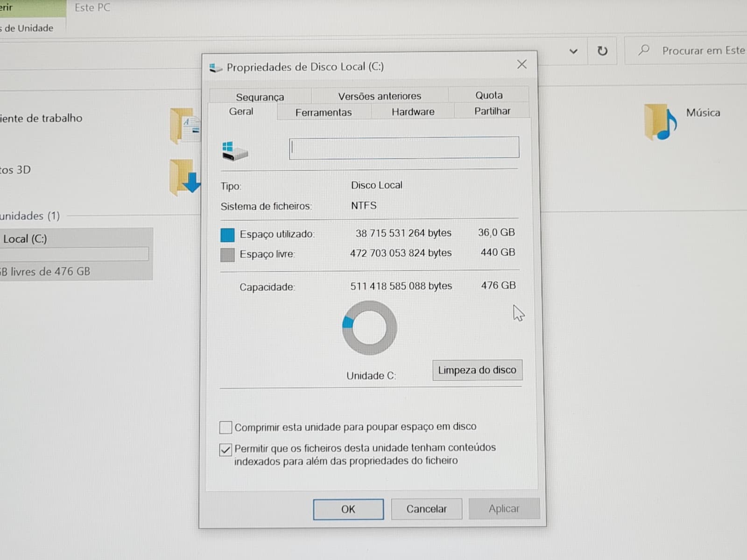Switch to Versões anteriores tab
747x560 pixels.
[380, 96]
